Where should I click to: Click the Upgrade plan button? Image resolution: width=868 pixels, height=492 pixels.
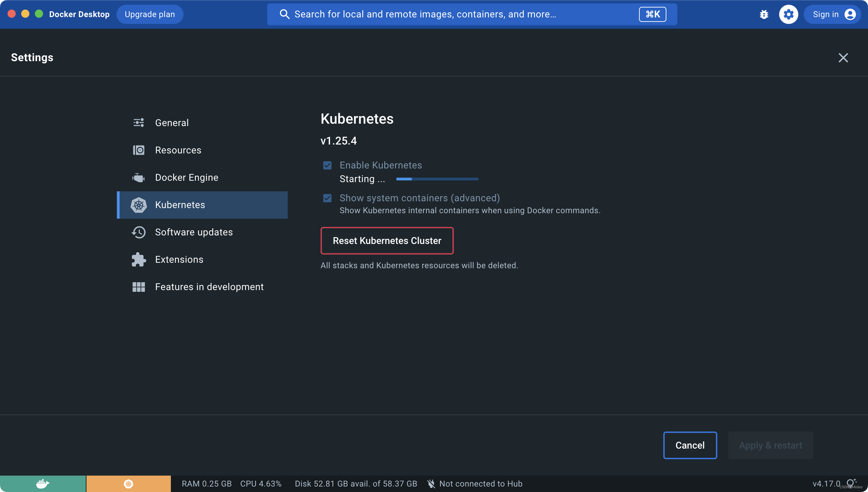[x=150, y=14]
